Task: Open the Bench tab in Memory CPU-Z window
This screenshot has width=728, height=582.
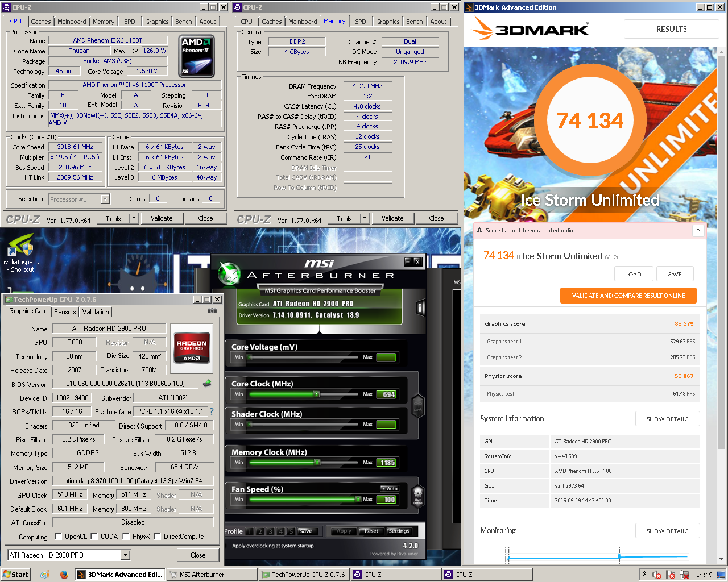Action: (x=414, y=22)
